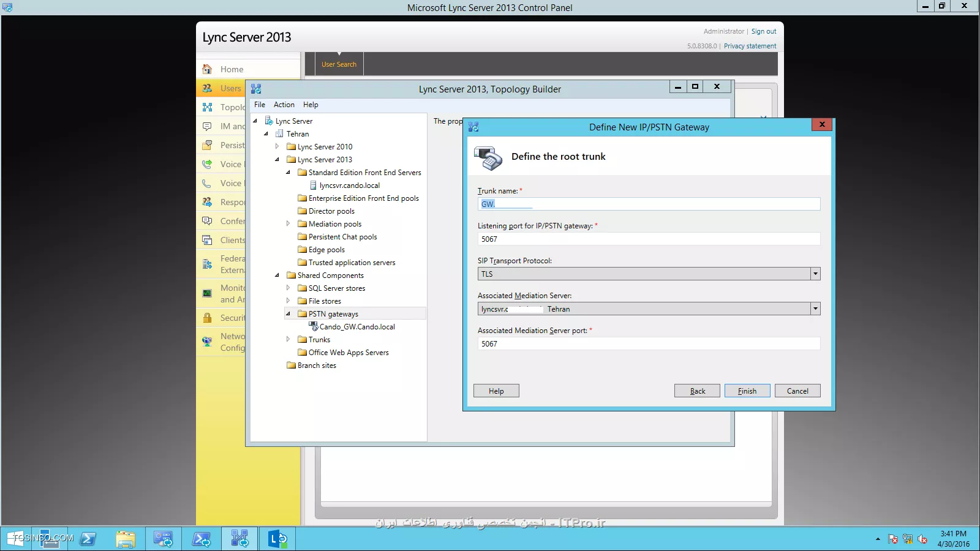Click the IM and Presence sidebar icon
The width and height of the screenshot is (980, 551).
pyautogui.click(x=207, y=126)
